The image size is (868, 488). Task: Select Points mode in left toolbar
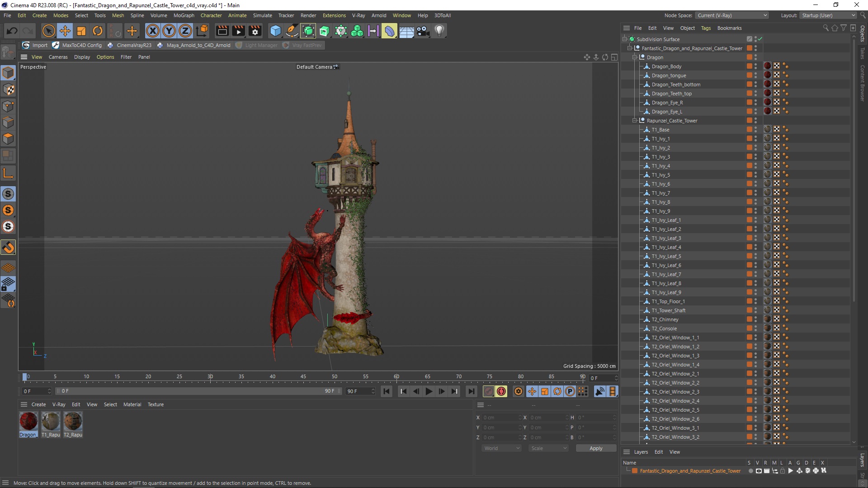8,106
